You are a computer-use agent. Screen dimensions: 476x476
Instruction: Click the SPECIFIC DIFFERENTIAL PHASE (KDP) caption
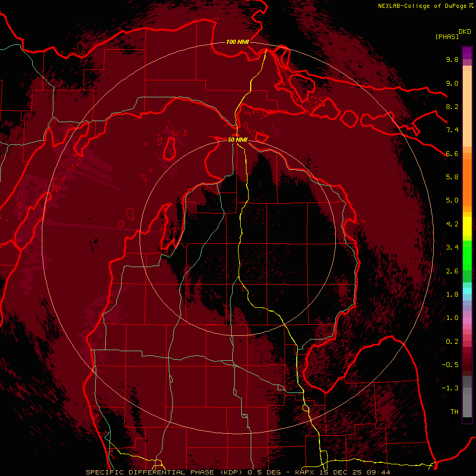pyautogui.click(x=164, y=472)
